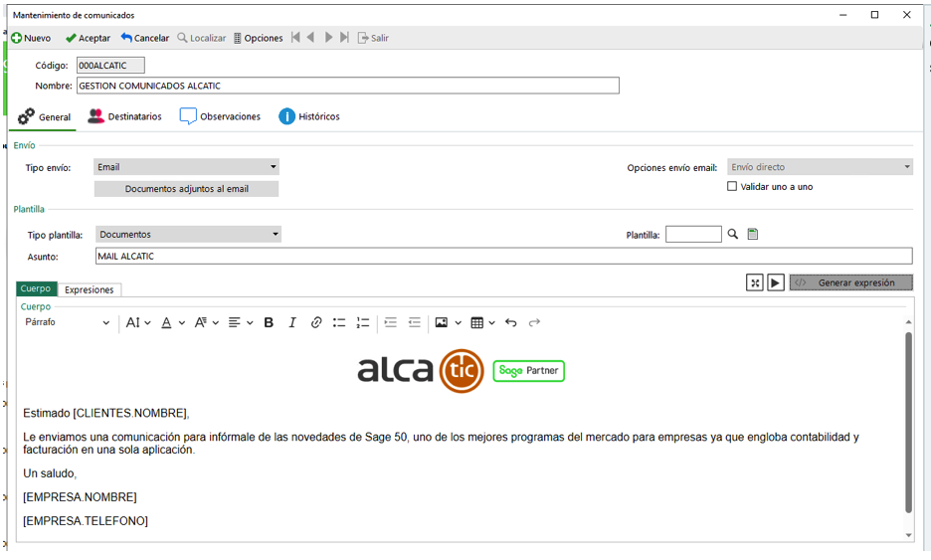Click Cancelar in the toolbar
The width and height of the screenshot is (931, 560).
pyautogui.click(x=145, y=38)
